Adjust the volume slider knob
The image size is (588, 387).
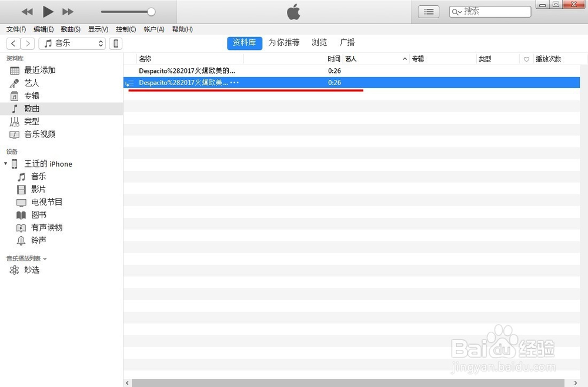[x=151, y=12]
